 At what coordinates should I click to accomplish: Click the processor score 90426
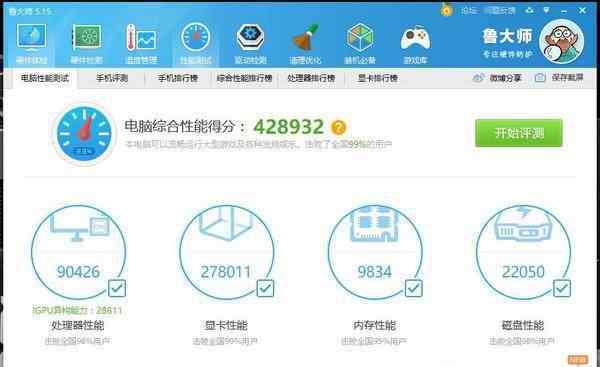(78, 272)
